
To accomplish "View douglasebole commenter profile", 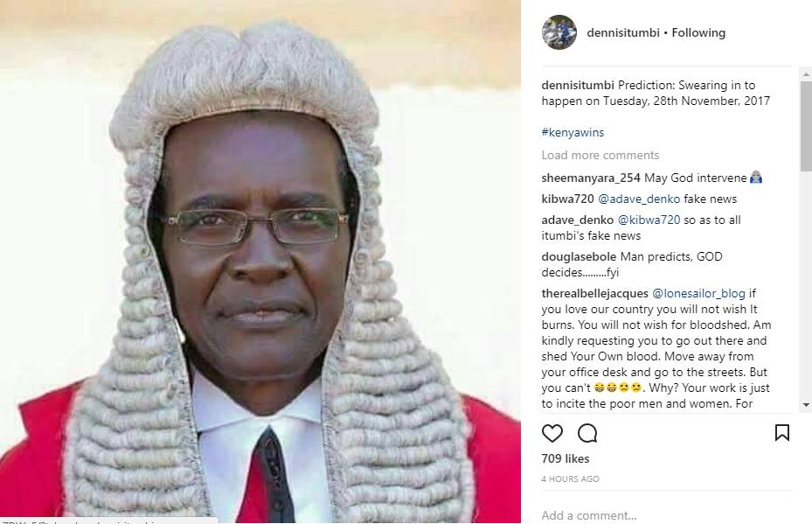I will [579, 256].
